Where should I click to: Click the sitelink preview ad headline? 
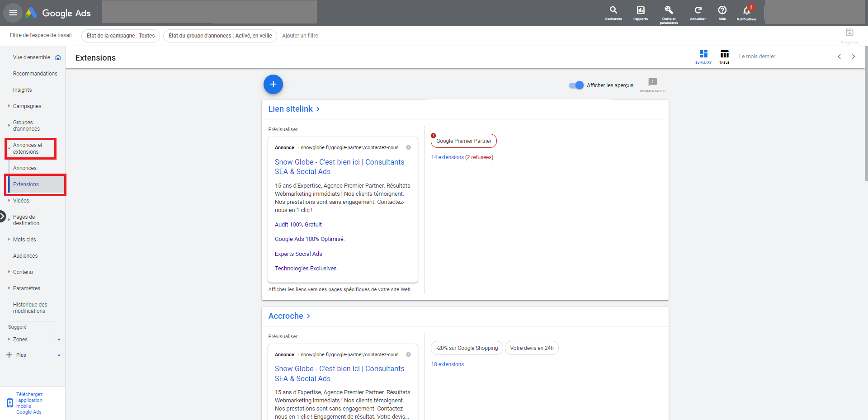tap(340, 167)
